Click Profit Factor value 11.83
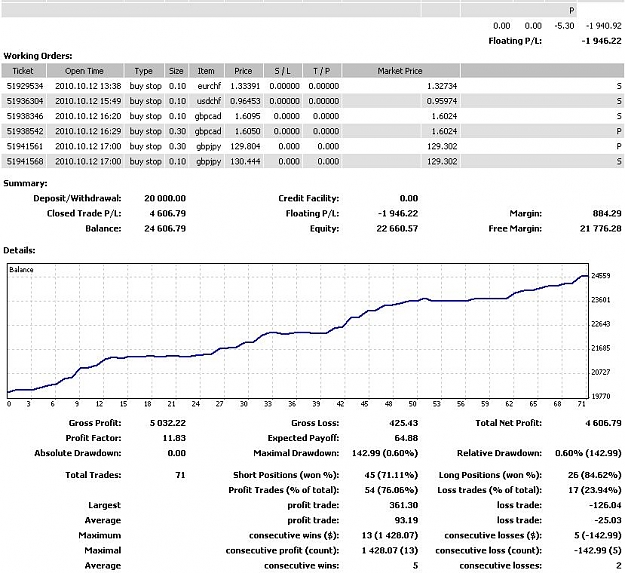Viewport: 625px width, 573px height. pyautogui.click(x=174, y=438)
